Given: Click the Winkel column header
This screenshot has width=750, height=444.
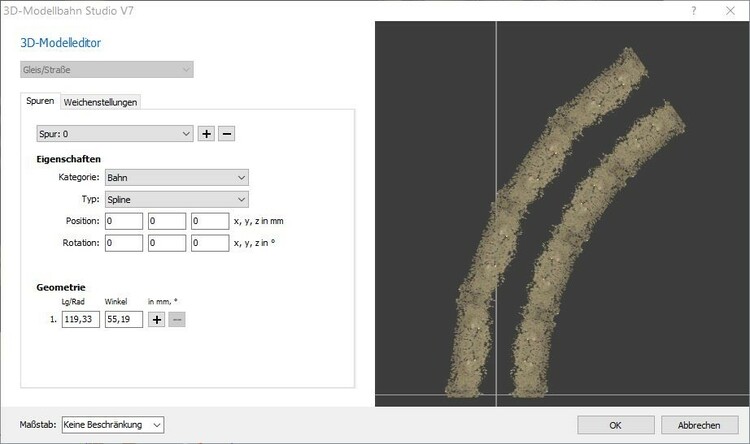Looking at the screenshot, I should [x=116, y=302].
